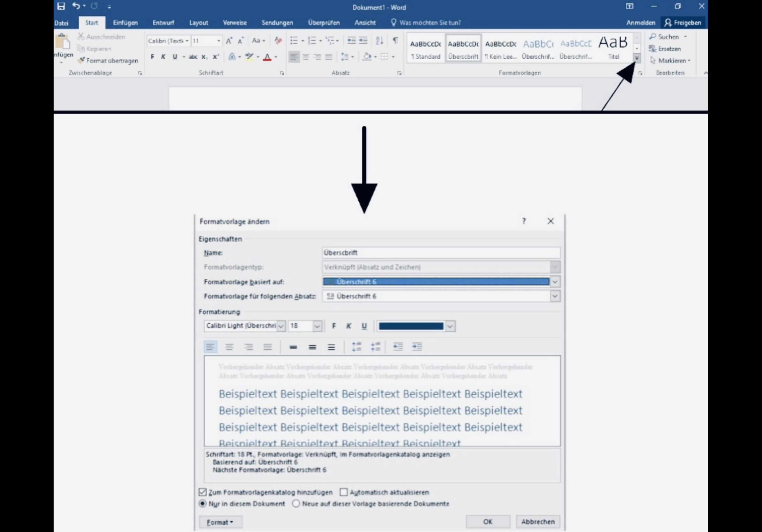Open the Formatvorlage basiert auf dropdown
The image size is (762, 532).
555,282
